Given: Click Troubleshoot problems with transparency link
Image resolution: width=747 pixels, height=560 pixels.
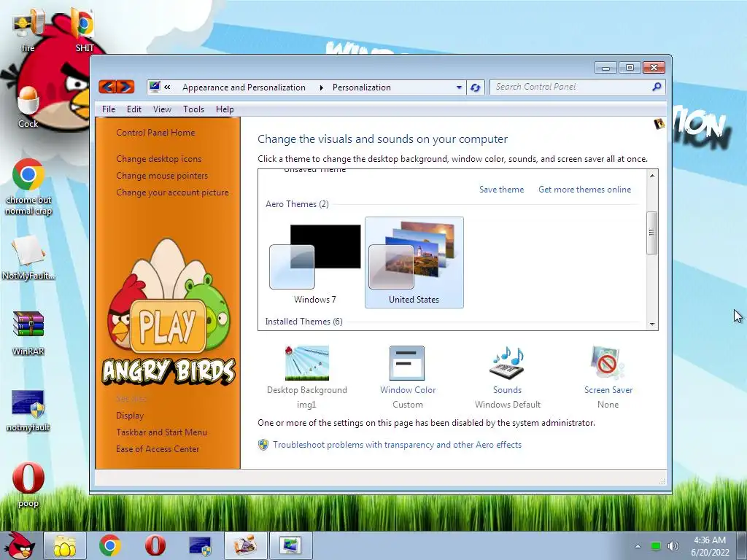Looking at the screenshot, I should click(x=397, y=445).
